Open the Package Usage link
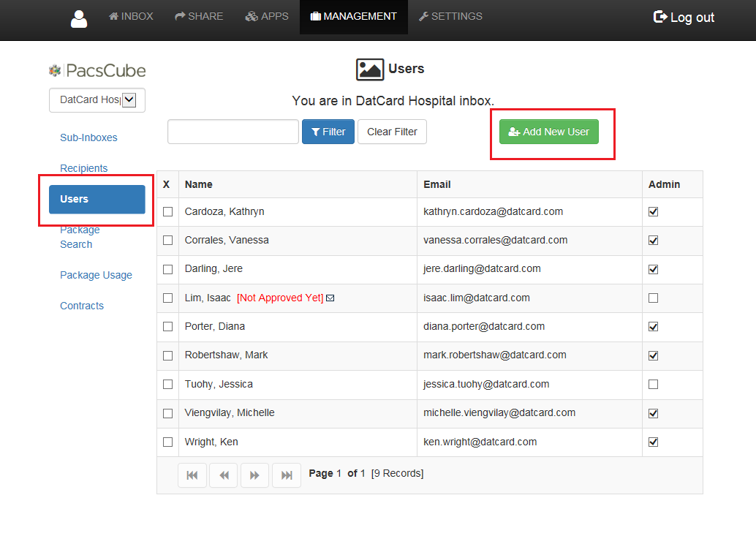Image resolution: width=756 pixels, height=536 pixels. [96, 275]
